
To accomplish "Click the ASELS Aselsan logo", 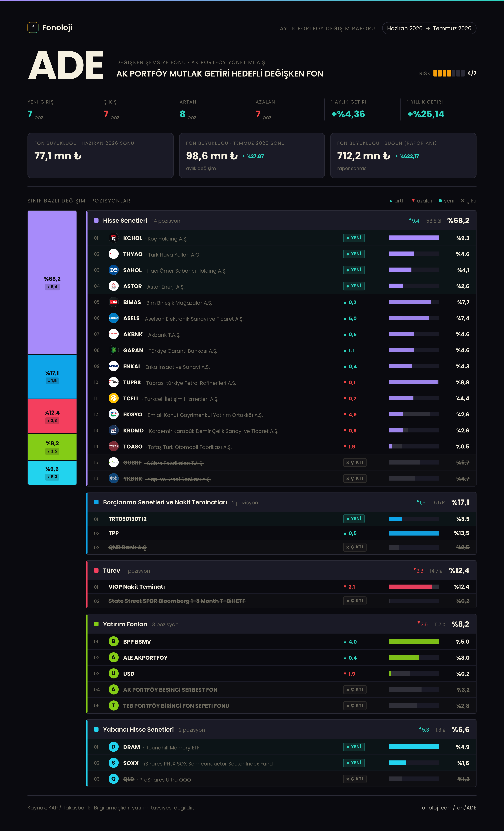I will pos(114,318).
